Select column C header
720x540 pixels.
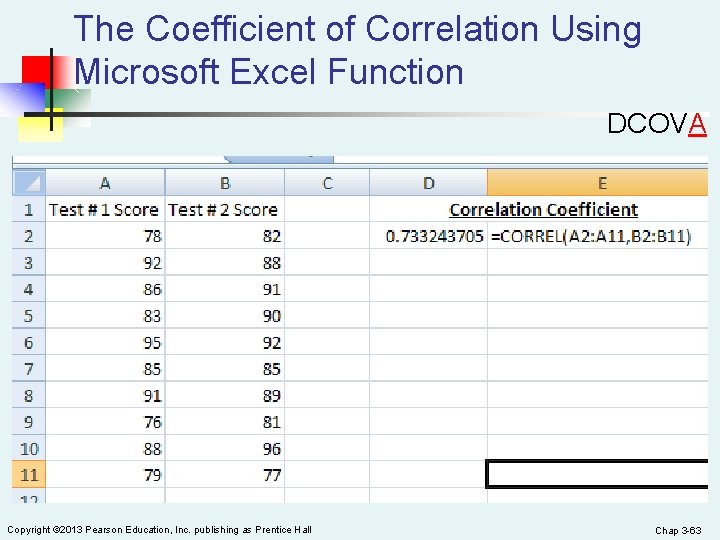coord(327,183)
